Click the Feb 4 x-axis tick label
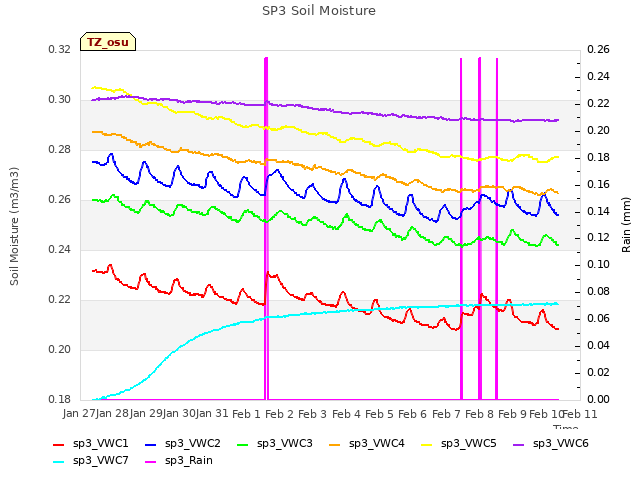Image resolution: width=640 pixels, height=480 pixels. click(346, 414)
